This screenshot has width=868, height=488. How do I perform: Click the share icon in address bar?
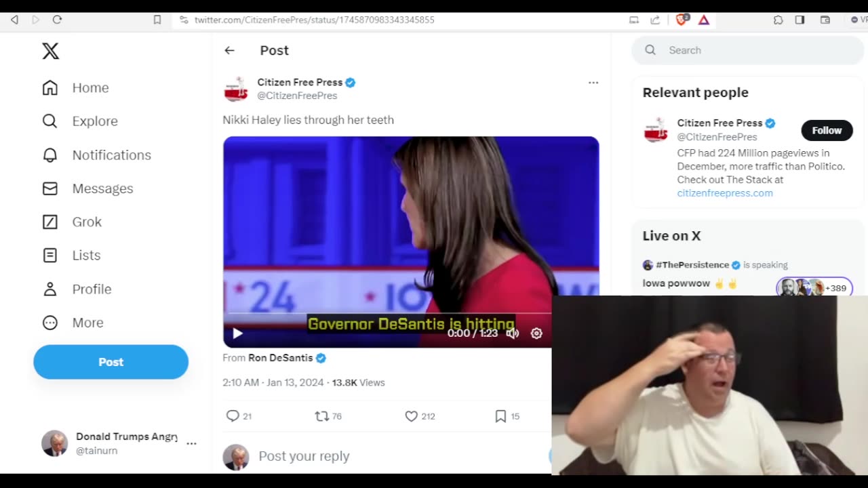point(655,20)
